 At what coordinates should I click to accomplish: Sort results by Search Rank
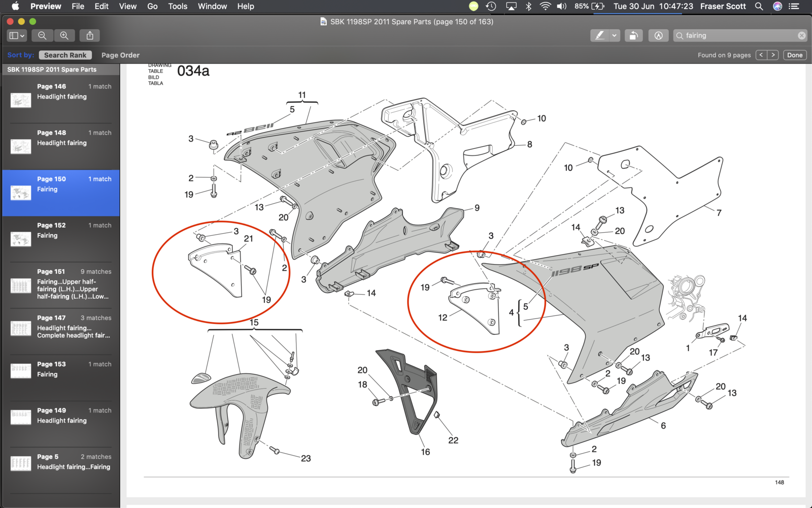(65, 55)
